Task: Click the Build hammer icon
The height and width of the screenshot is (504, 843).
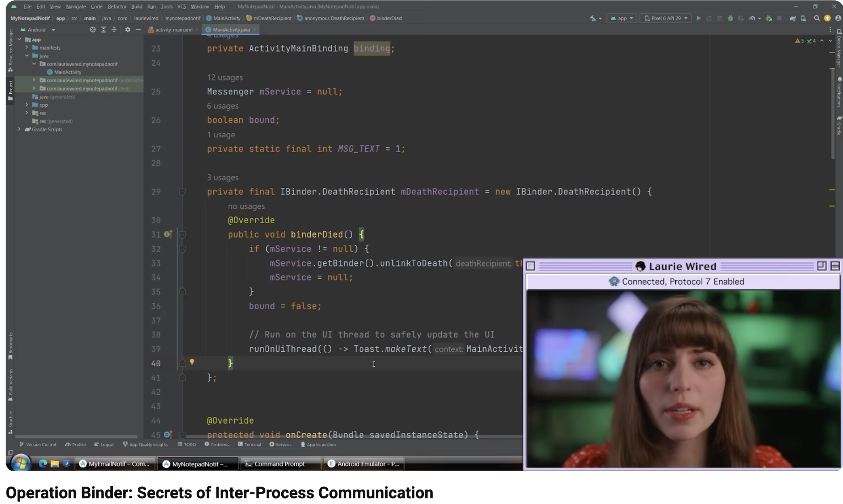Action: click(x=593, y=18)
